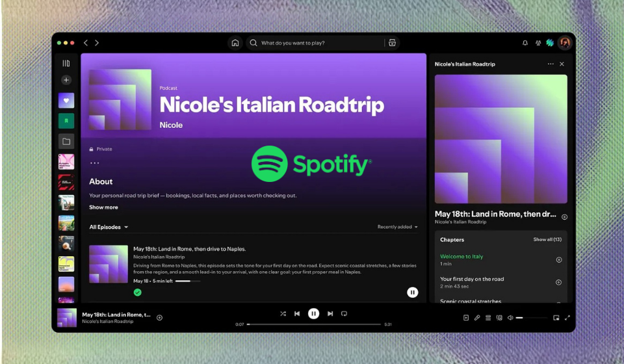Screen dimensions: 624x364
Task: Click the now playing bar thumbnail
Action: click(67, 317)
